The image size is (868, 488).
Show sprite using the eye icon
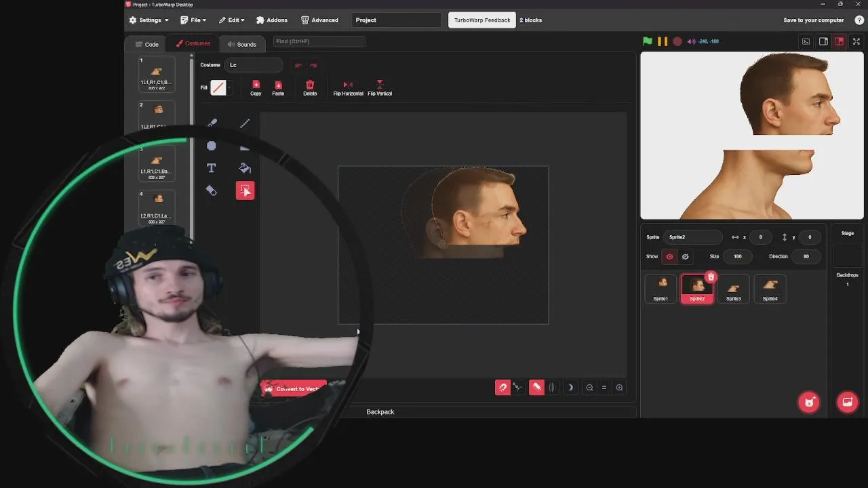pos(669,256)
